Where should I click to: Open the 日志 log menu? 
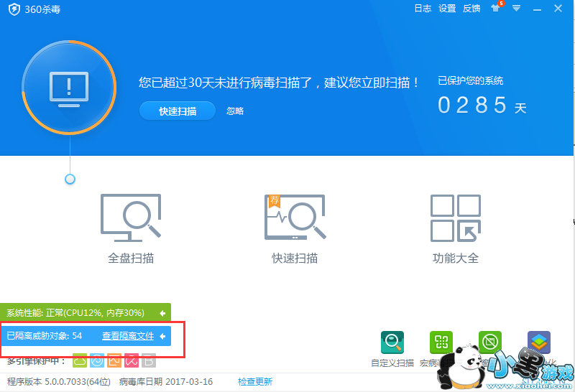point(423,9)
